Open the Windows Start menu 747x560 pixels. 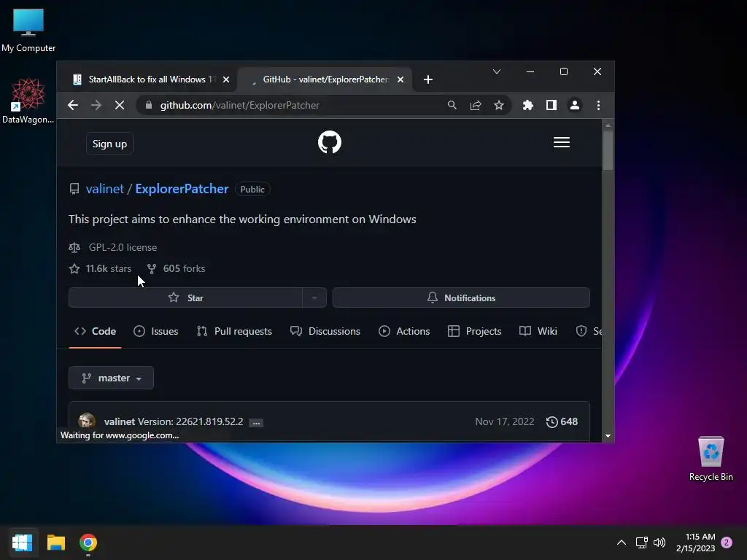[22, 542]
